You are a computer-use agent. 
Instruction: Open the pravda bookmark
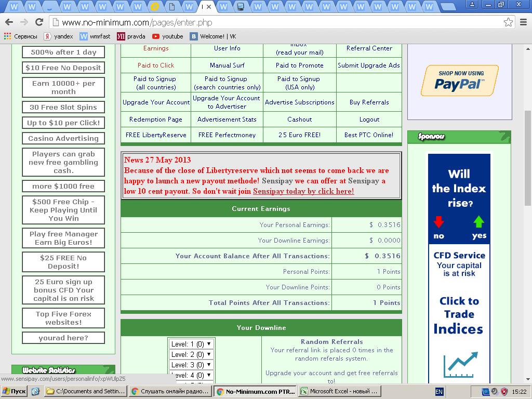pos(131,36)
